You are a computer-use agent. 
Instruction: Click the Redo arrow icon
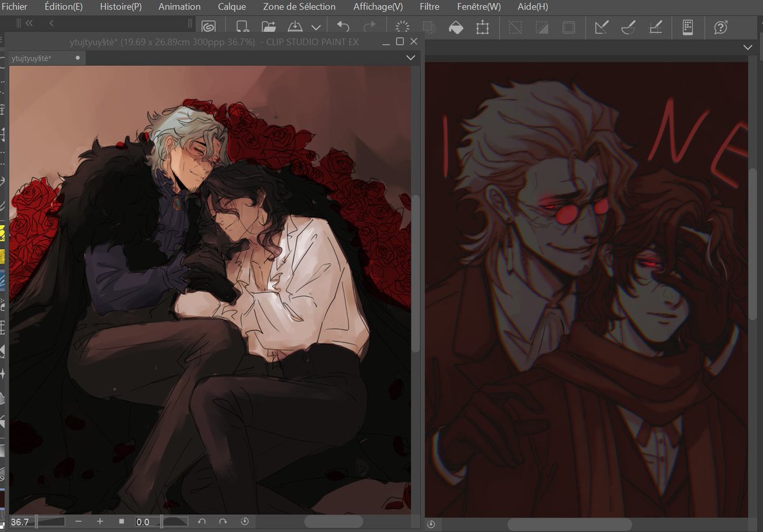click(x=369, y=27)
